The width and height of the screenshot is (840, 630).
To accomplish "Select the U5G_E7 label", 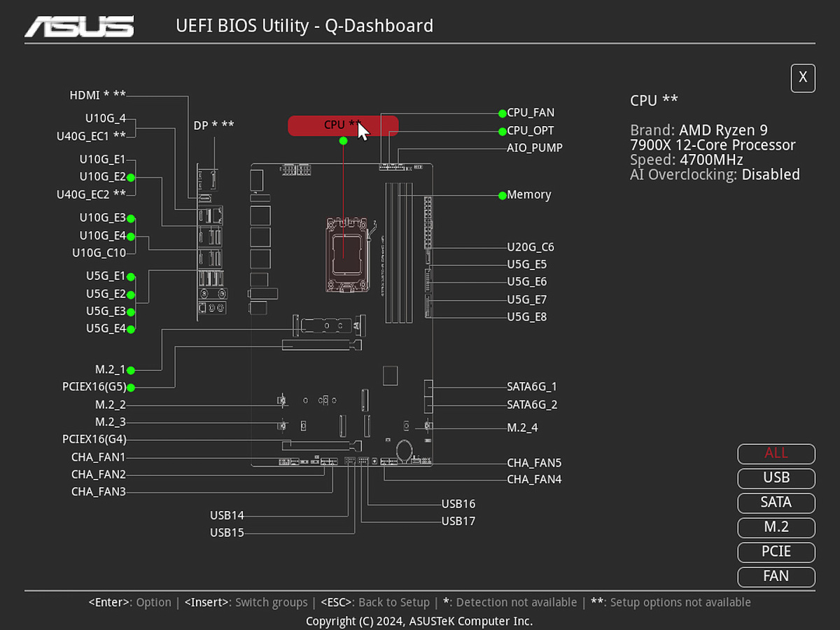I will pos(527,300).
